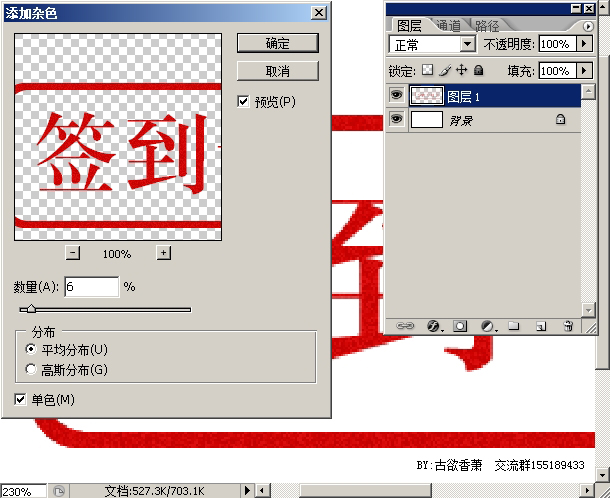Toggle lock transparent pixels icon

click(x=428, y=70)
